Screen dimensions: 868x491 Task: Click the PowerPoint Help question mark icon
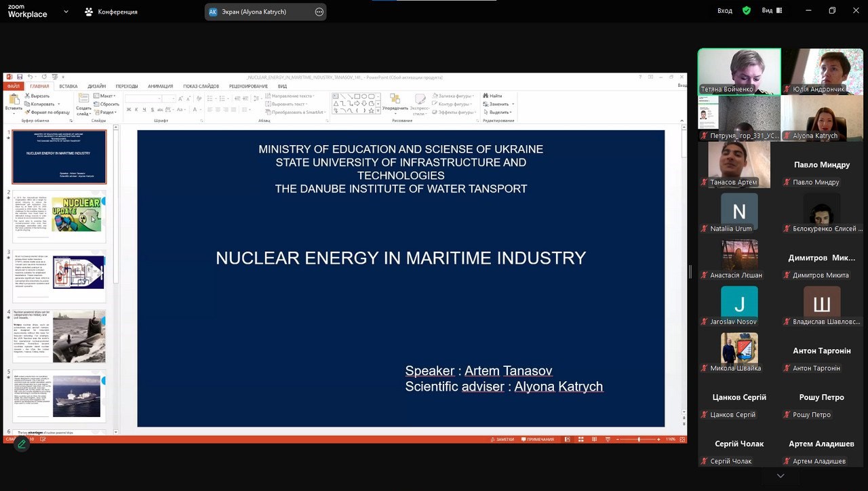[640, 77]
